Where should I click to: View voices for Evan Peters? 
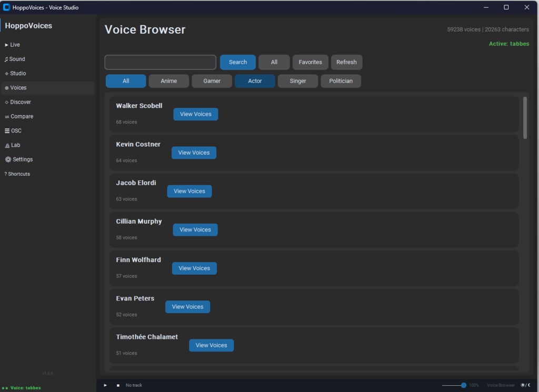(x=188, y=306)
